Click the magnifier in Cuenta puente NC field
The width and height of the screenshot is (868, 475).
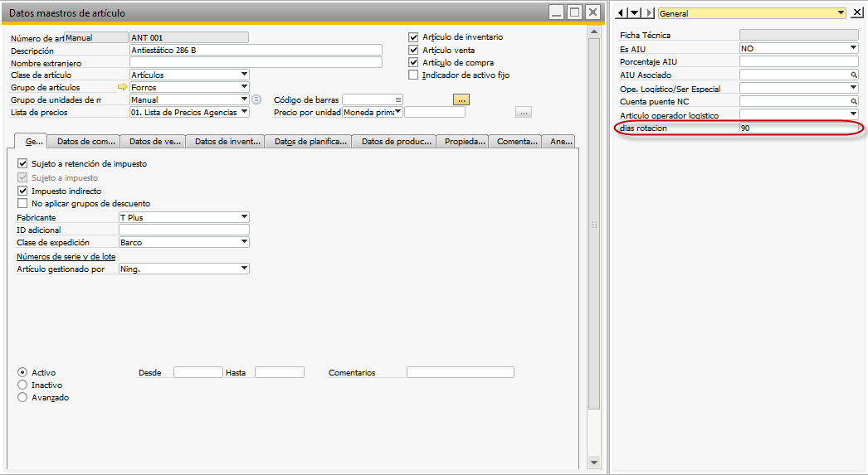pos(853,102)
